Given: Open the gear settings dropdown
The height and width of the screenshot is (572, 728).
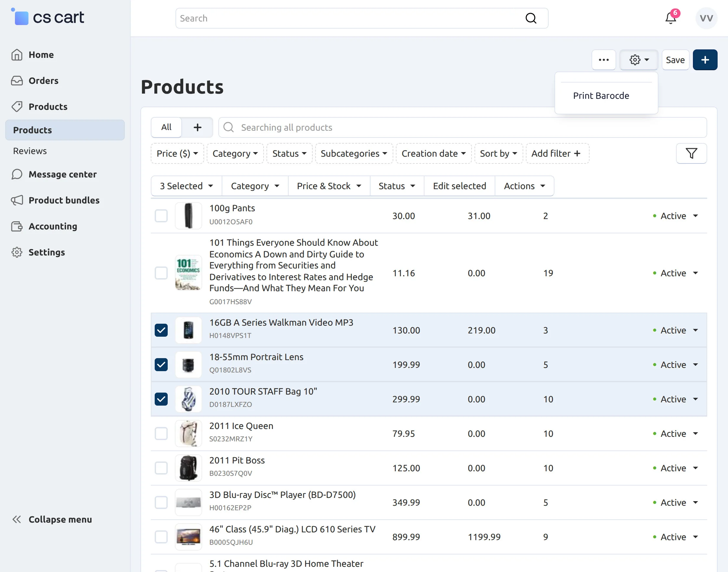Looking at the screenshot, I should point(639,60).
